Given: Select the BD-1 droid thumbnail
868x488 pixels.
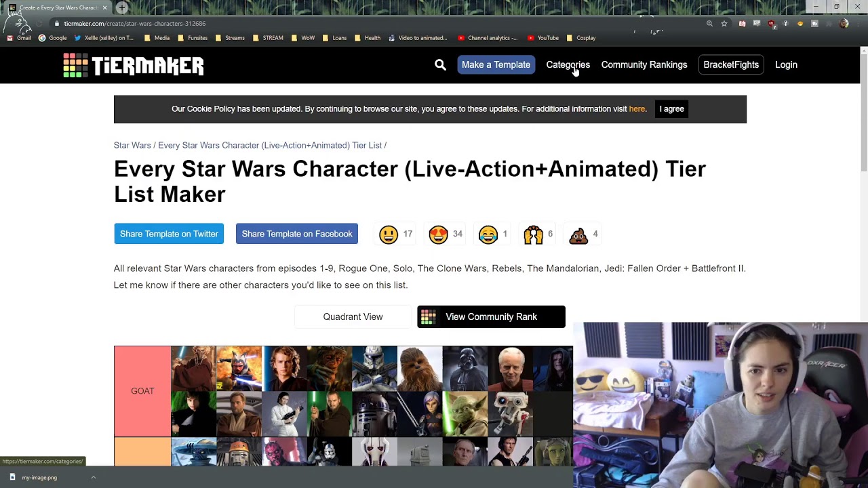Looking at the screenshot, I should point(511,414).
